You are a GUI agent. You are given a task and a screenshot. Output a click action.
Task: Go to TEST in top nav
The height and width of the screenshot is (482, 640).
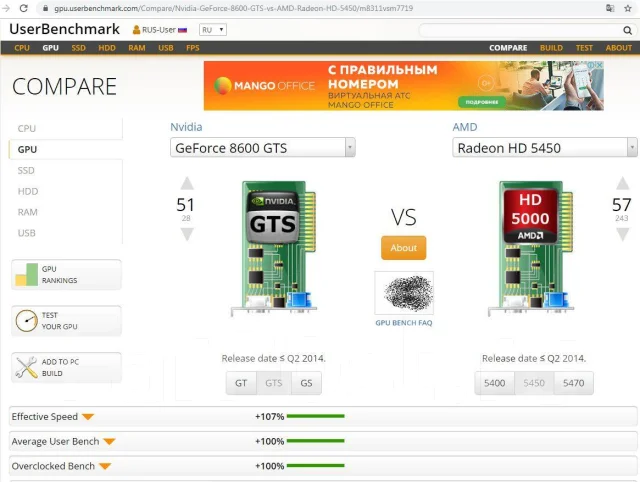[584, 48]
